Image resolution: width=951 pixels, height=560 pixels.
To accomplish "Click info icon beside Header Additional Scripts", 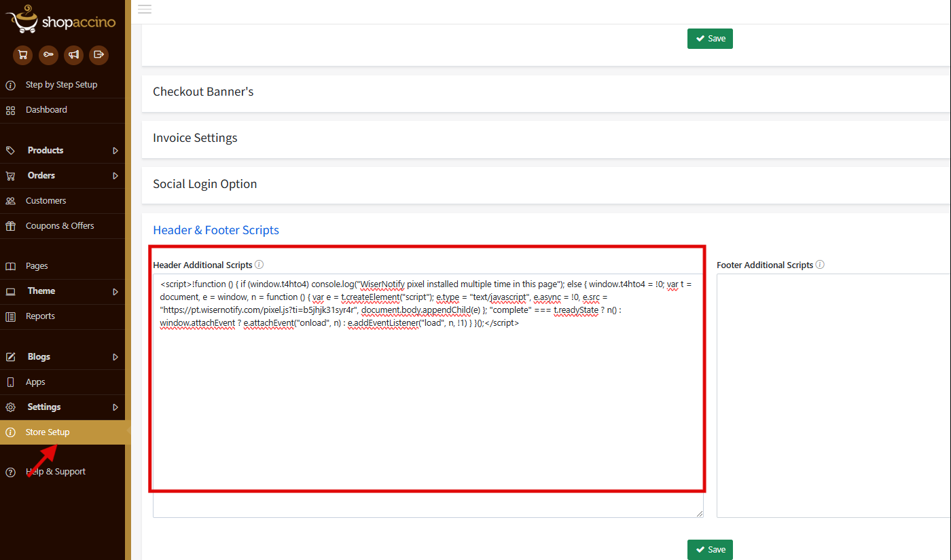I will click(259, 265).
